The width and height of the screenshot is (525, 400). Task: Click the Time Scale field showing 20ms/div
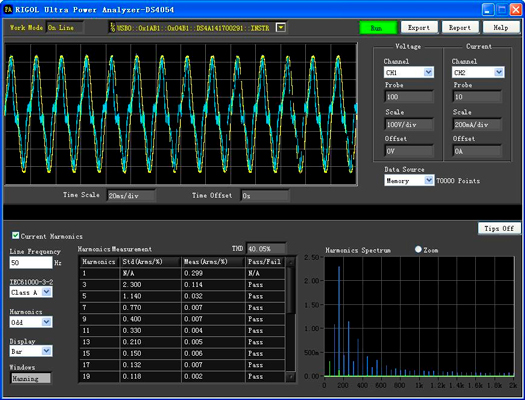point(131,196)
